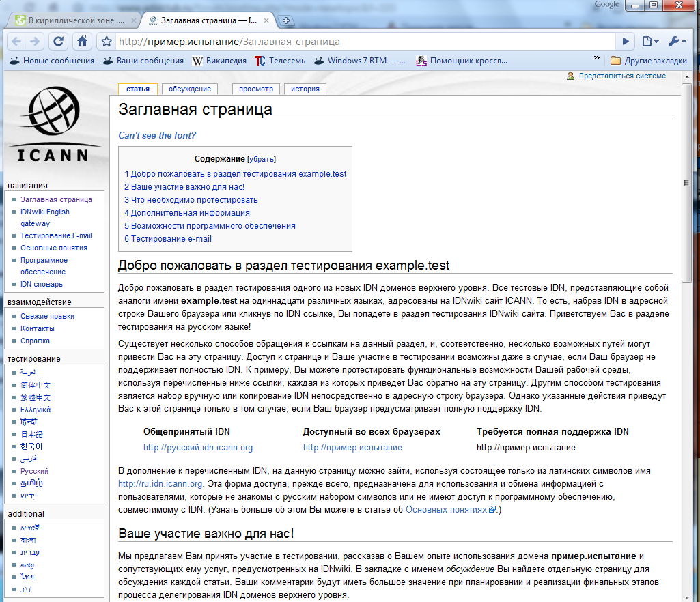Open the 'Windows 7 RTM' bookmark
This screenshot has width=700, height=602.
(359, 61)
